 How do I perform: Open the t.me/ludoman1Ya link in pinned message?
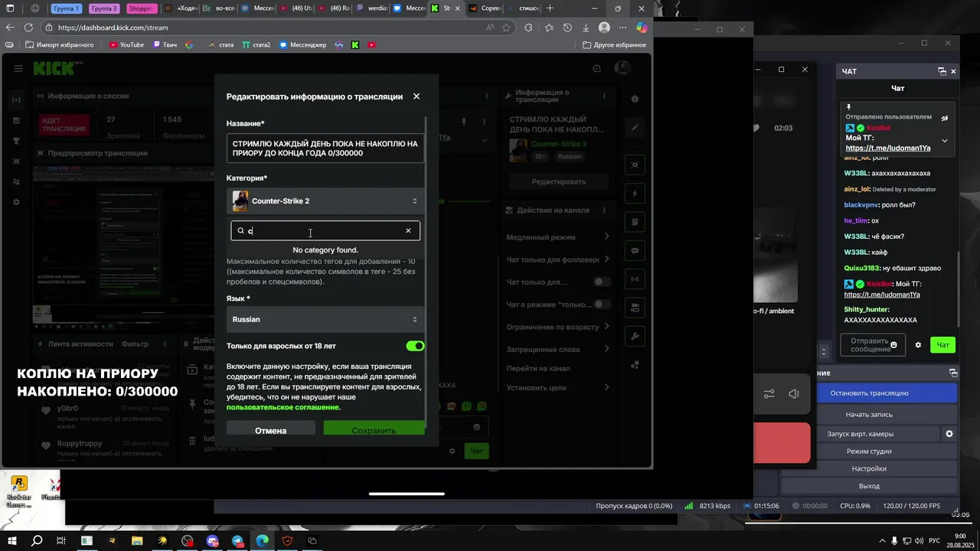(x=888, y=148)
